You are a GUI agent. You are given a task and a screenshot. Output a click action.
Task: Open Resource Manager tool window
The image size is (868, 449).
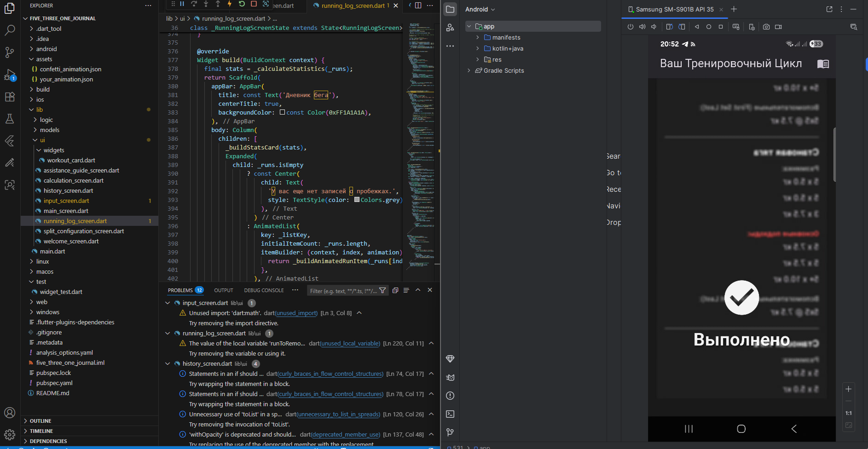tap(450, 28)
